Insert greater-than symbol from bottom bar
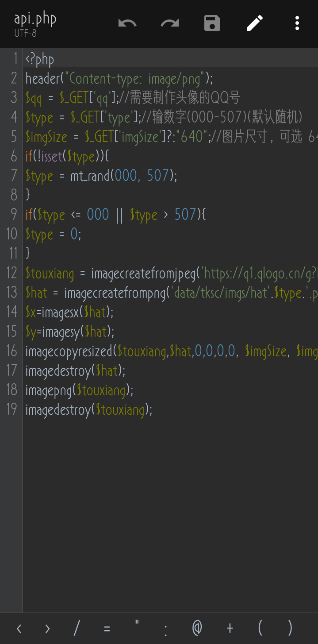The height and width of the screenshot is (644, 318). click(x=47, y=628)
